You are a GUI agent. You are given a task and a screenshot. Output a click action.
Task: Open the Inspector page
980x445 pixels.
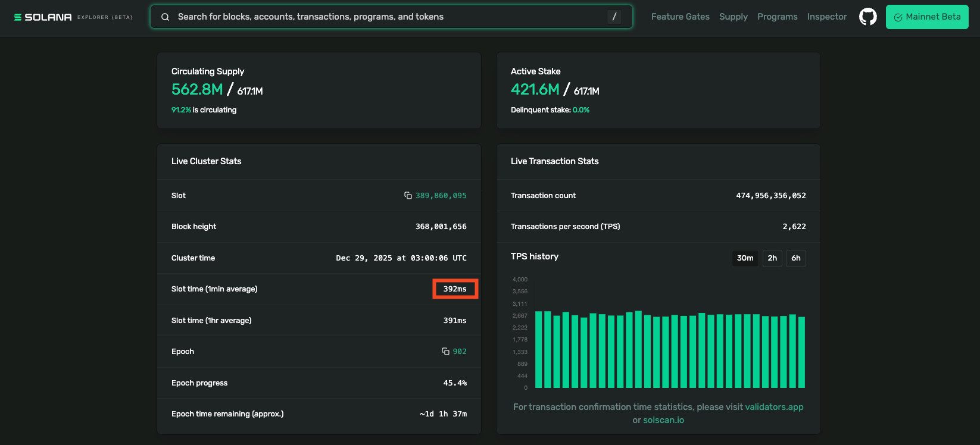point(826,17)
